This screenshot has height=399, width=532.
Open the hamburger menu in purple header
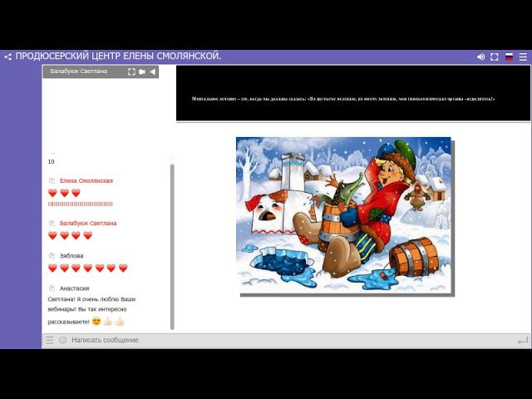click(523, 57)
